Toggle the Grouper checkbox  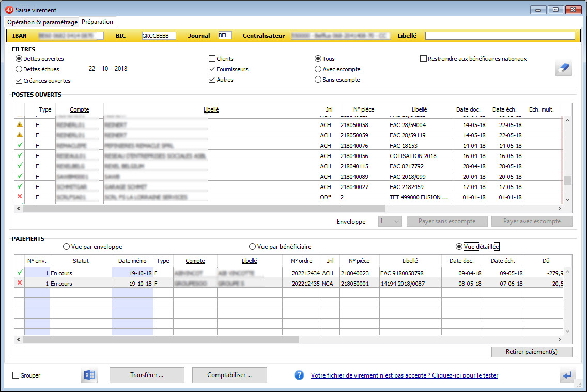(x=16, y=375)
